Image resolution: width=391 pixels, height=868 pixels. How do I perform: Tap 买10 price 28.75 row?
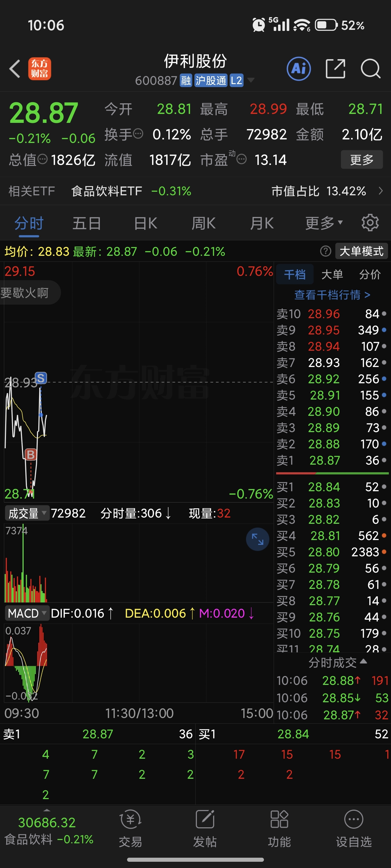point(332,633)
